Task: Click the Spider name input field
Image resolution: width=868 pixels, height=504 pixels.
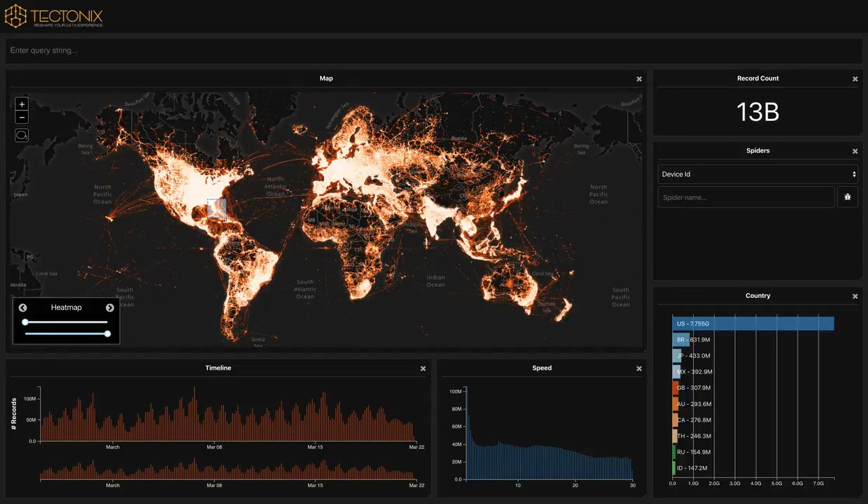Action: [746, 197]
